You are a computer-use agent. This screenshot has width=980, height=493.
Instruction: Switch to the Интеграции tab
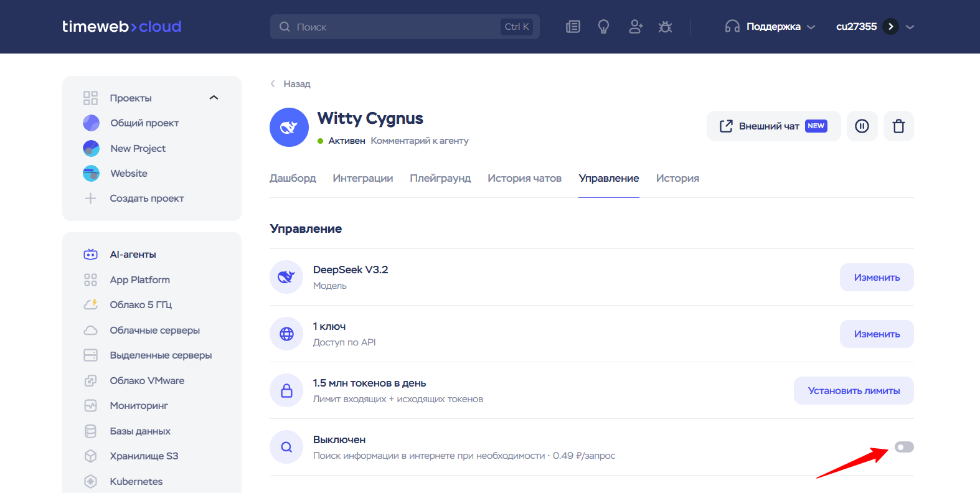pos(363,178)
